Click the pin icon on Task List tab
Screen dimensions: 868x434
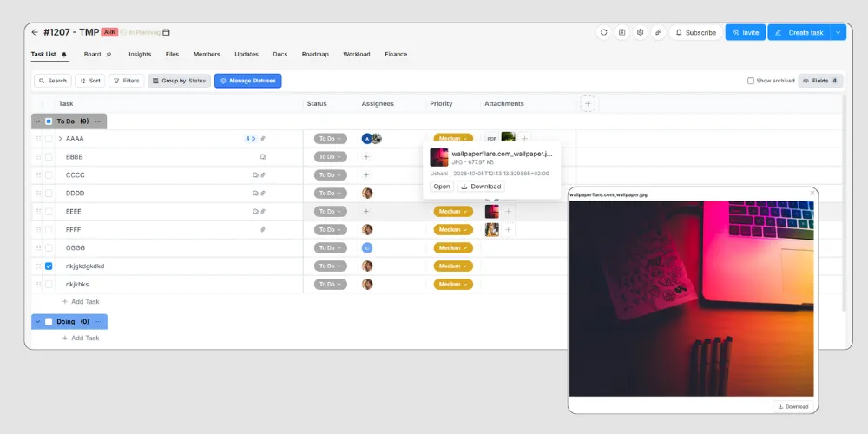[x=64, y=55]
